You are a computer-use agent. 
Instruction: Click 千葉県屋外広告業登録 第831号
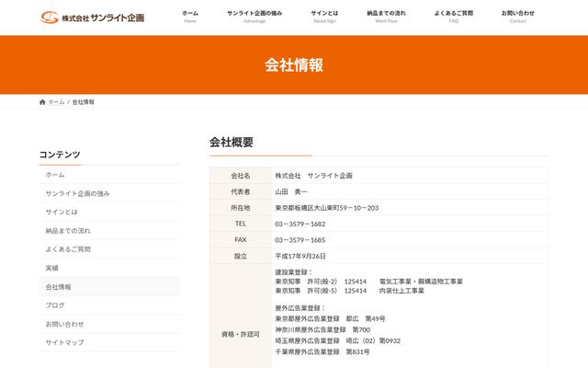click(322, 351)
